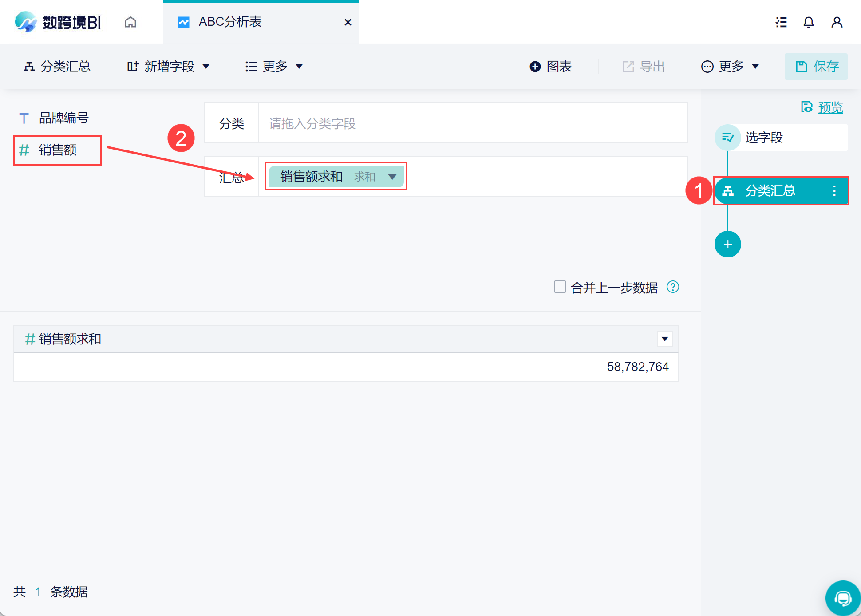Go to the home icon

(x=130, y=22)
